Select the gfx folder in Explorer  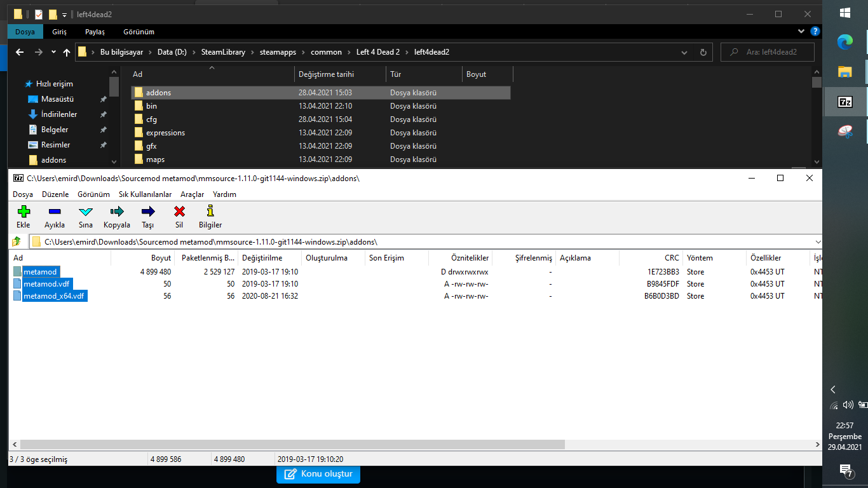point(321,146)
